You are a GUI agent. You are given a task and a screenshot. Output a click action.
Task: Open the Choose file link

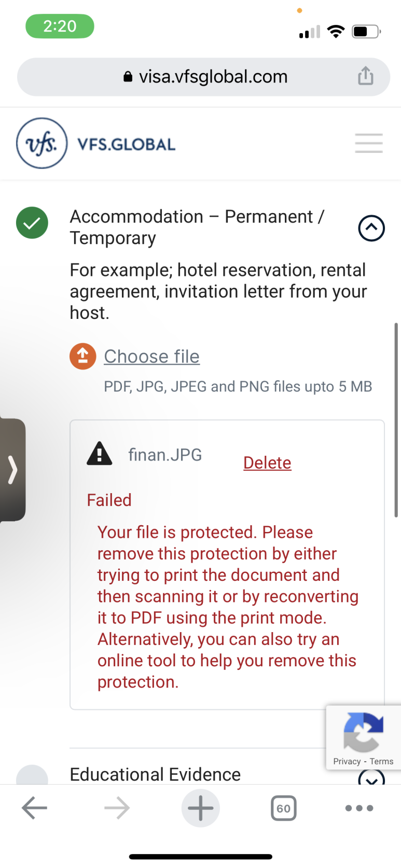[x=151, y=356]
